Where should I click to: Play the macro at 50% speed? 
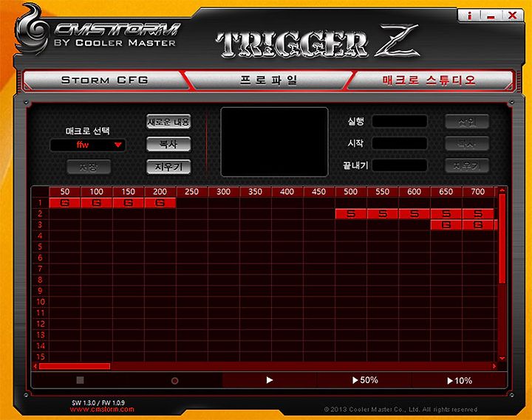click(365, 380)
